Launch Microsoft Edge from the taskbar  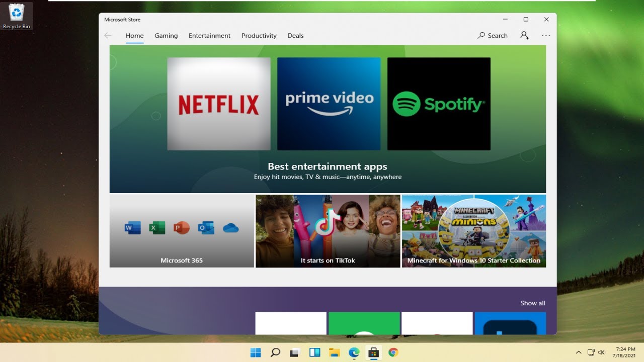(354, 352)
